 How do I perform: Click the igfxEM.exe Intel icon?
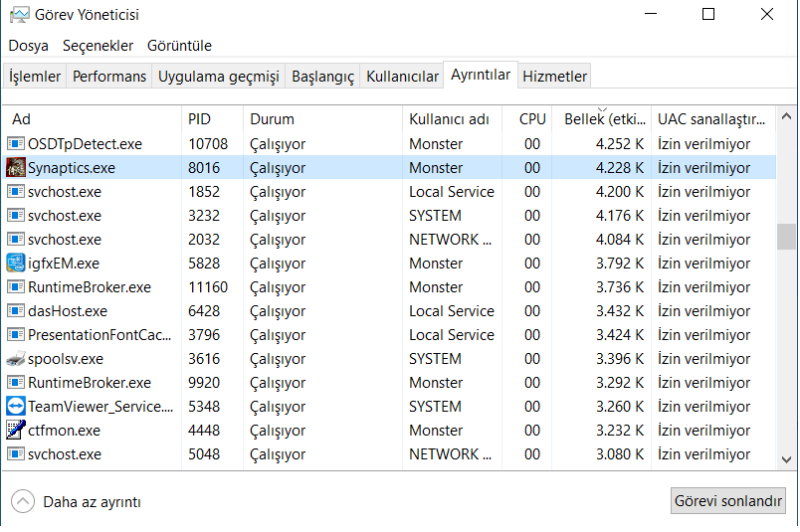16,264
